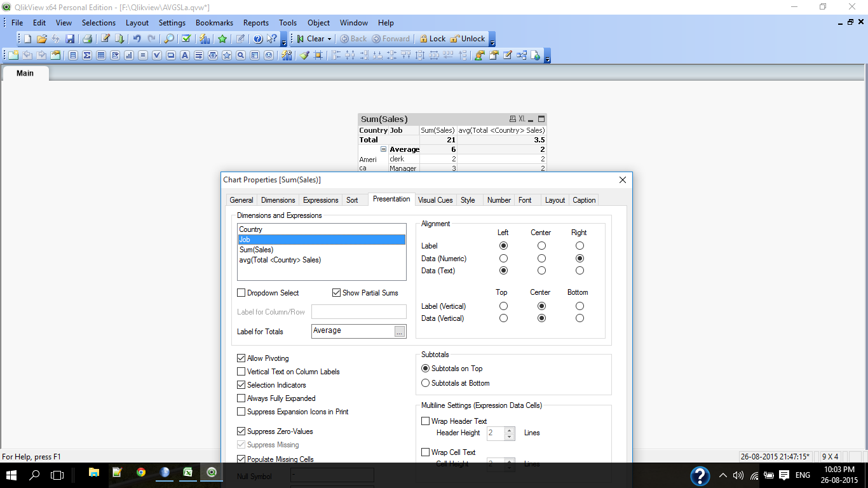Create Search Object magnifier icon
The height and width of the screenshot is (488, 868).
[240, 55]
